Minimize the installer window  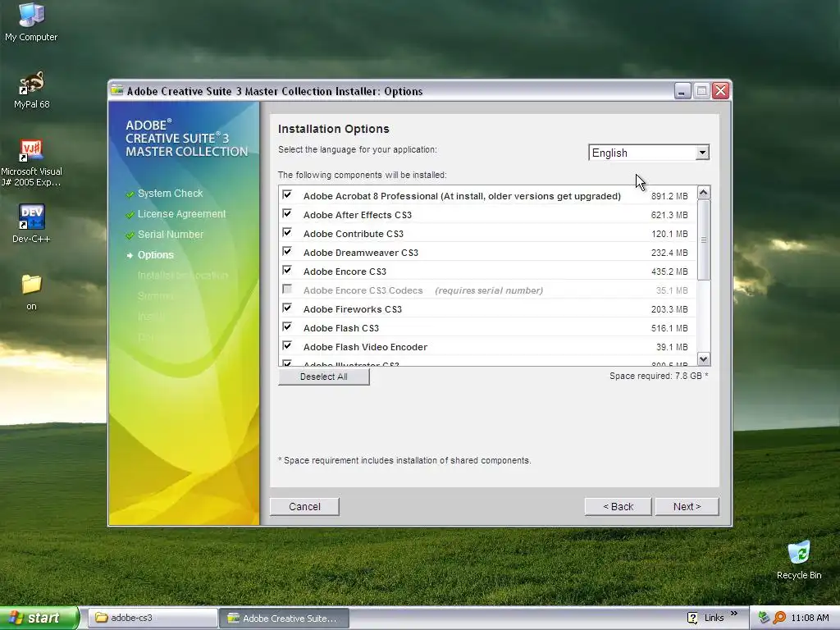(682, 90)
